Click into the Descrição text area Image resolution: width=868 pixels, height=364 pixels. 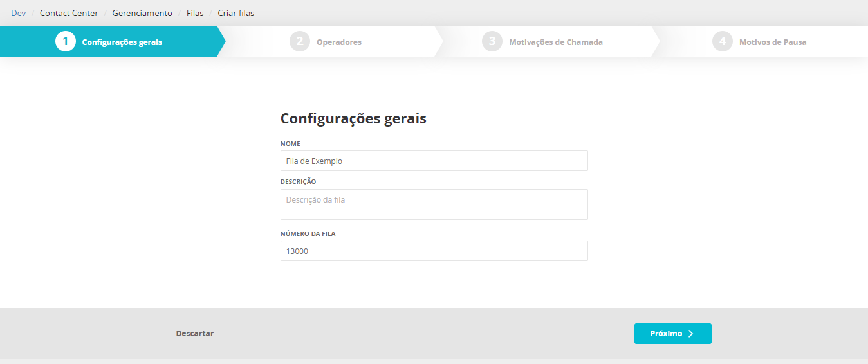coord(434,205)
